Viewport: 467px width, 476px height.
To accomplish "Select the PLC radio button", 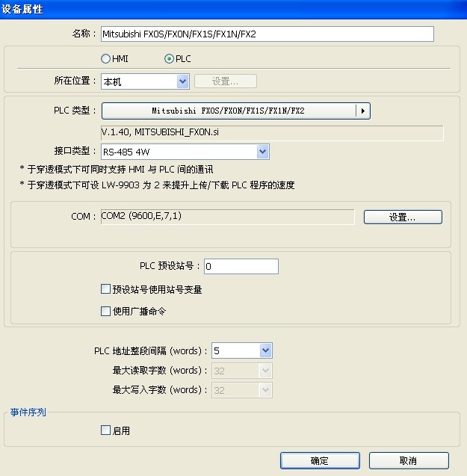I will click(x=169, y=58).
